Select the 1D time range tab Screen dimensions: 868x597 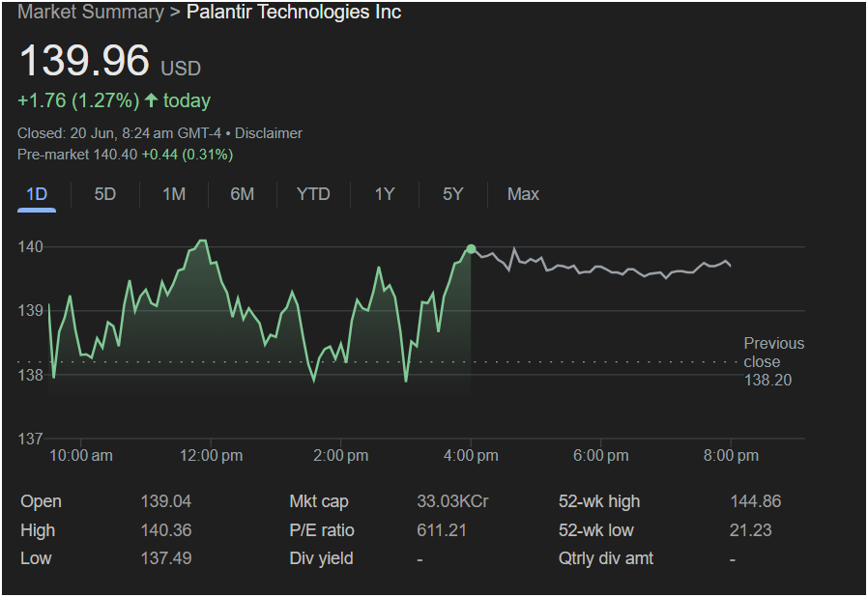37,194
